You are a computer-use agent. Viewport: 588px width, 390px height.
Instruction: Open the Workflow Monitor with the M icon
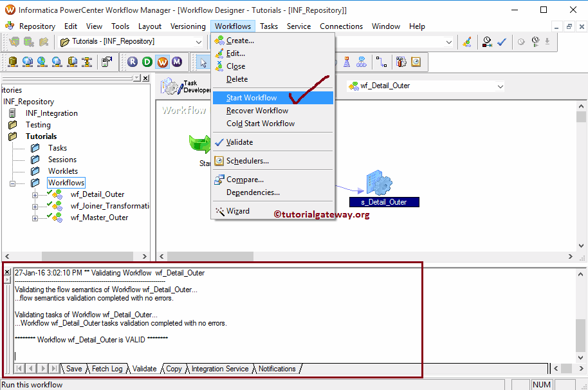click(x=176, y=62)
